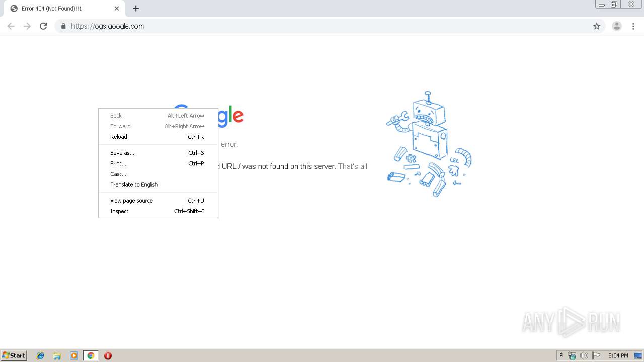This screenshot has width=644, height=362.
Task: Click the padlock site security icon
Action: pyautogui.click(x=63, y=26)
